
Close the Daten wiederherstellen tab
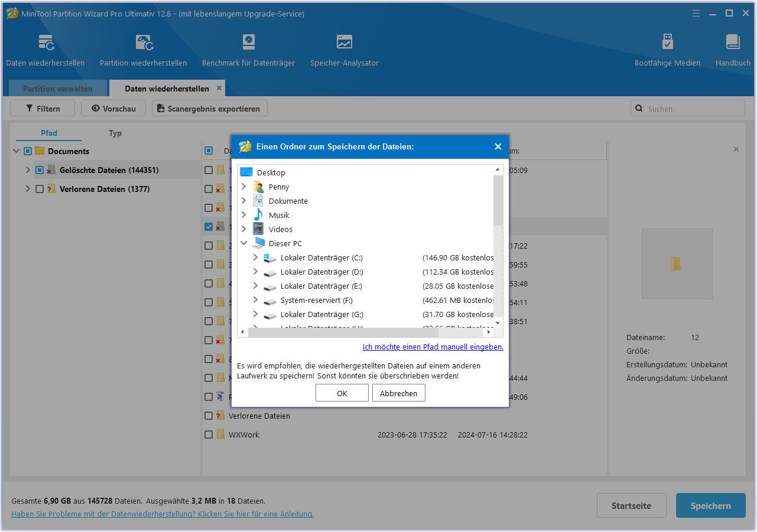pos(219,88)
